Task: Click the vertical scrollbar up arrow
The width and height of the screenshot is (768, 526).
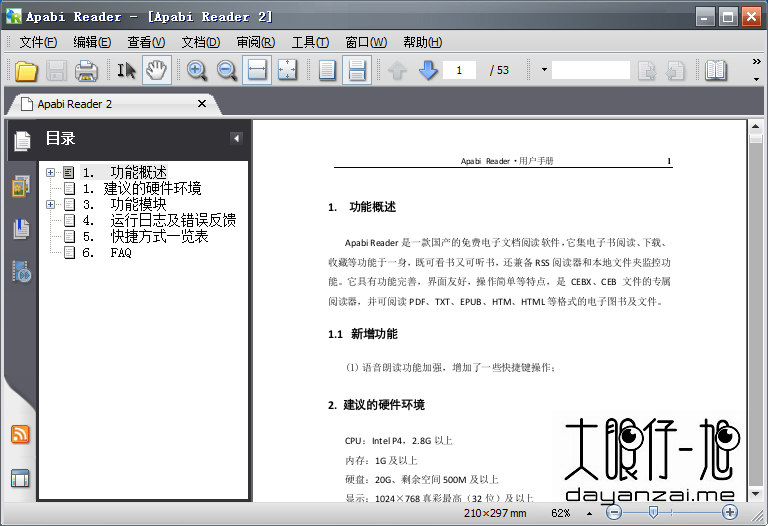Action: point(755,126)
